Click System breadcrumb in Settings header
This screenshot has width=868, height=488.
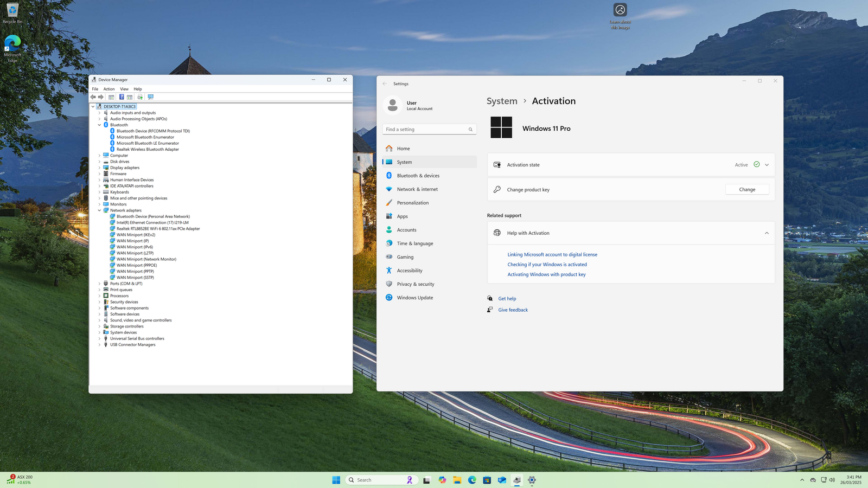[x=502, y=101]
